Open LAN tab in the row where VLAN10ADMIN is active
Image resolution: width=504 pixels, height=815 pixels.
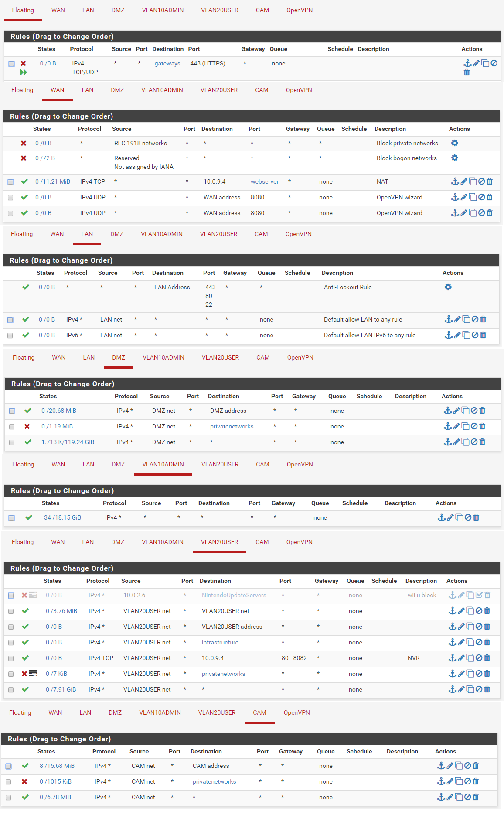click(89, 464)
